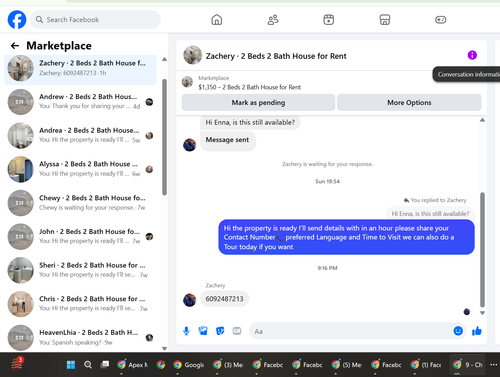Record a voice clip with microphone icon
Screen dimensions: 500x377
pos(186,331)
